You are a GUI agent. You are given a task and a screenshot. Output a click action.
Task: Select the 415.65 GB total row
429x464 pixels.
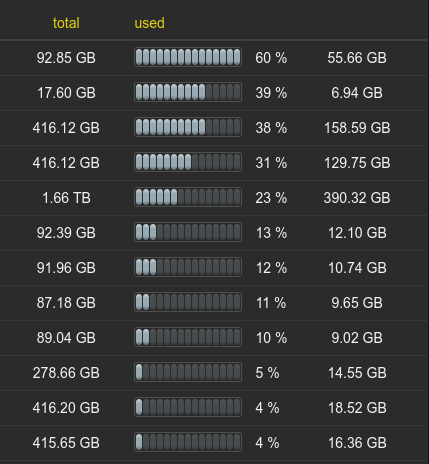(214, 443)
